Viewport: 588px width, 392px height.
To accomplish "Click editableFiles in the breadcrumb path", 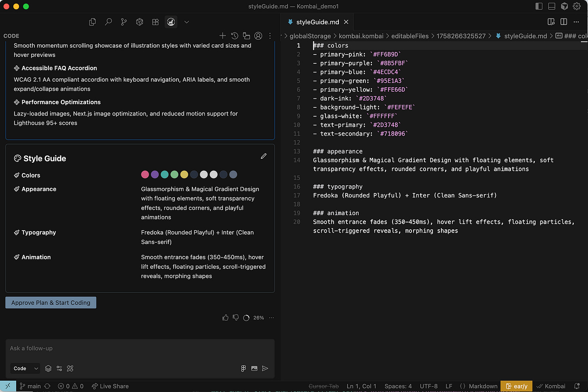I will click(x=409, y=36).
